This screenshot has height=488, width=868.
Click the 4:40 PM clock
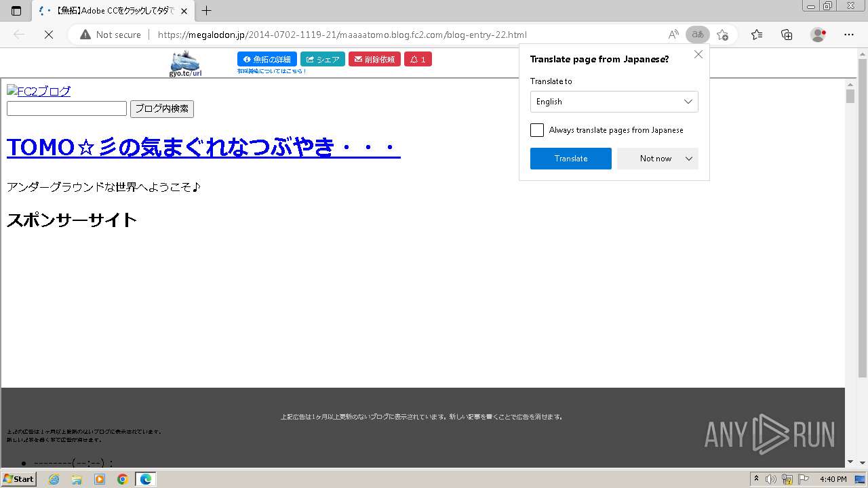833,479
